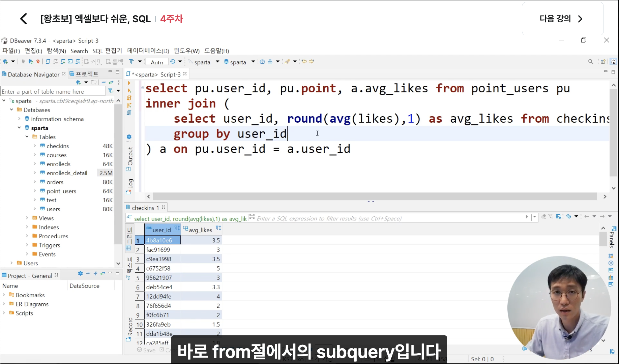Click the Database Navigator vertical scrollbar
Image resolution: width=619 pixels, height=364 pixels.
point(118,175)
